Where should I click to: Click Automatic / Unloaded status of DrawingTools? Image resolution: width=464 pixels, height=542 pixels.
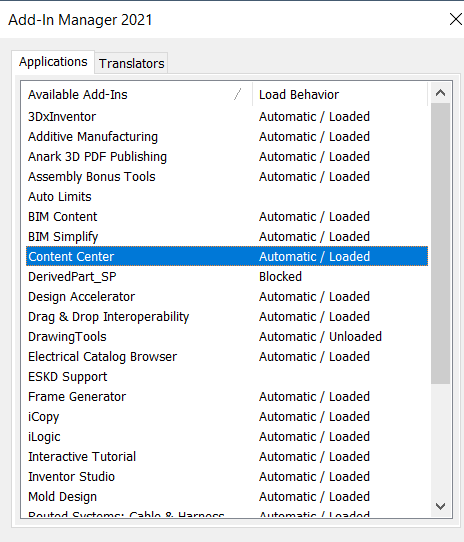click(320, 337)
